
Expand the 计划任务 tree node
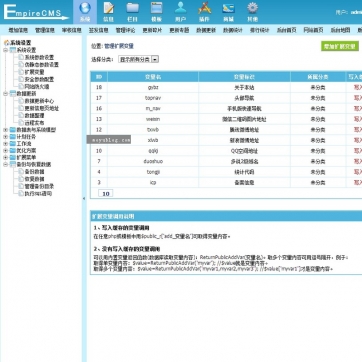[x=5, y=137]
